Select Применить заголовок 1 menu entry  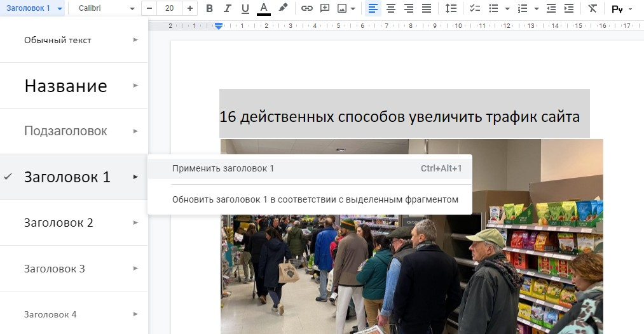click(x=223, y=168)
